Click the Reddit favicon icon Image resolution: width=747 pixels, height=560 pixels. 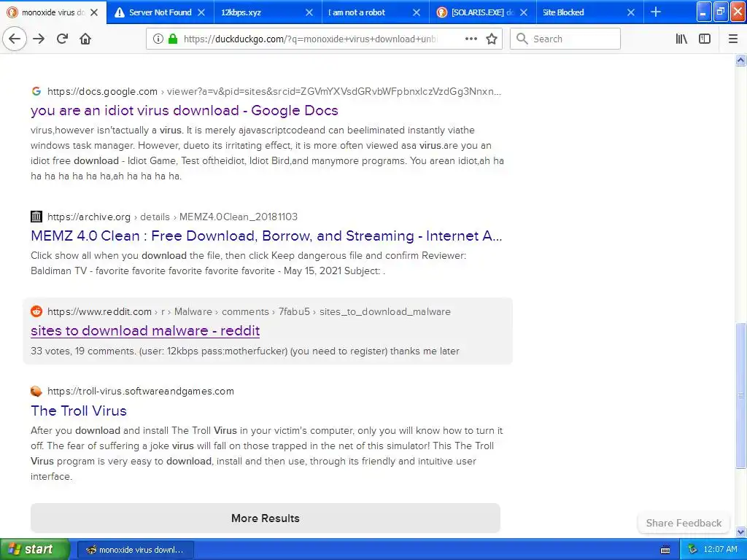click(36, 311)
